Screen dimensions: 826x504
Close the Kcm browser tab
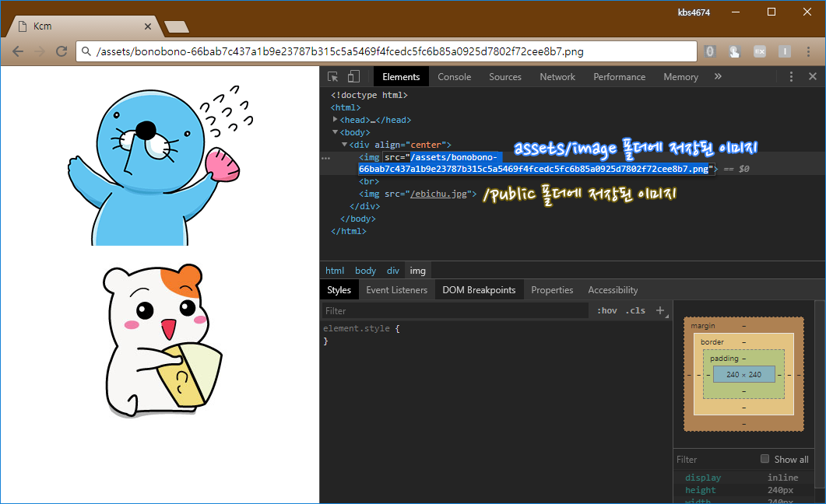147,26
